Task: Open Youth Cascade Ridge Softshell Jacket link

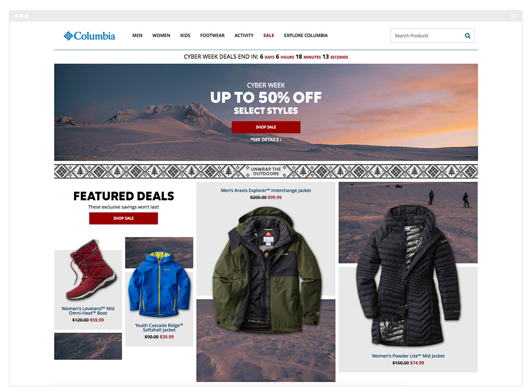Action: point(159,328)
